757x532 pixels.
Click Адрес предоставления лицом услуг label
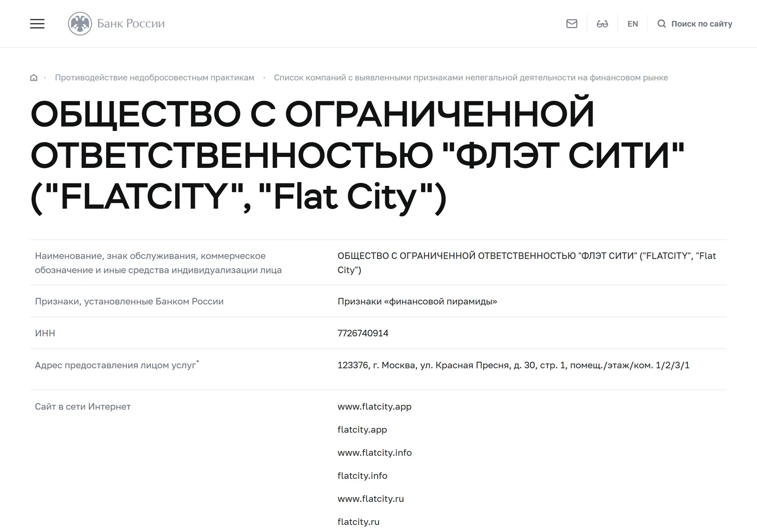[117, 365]
